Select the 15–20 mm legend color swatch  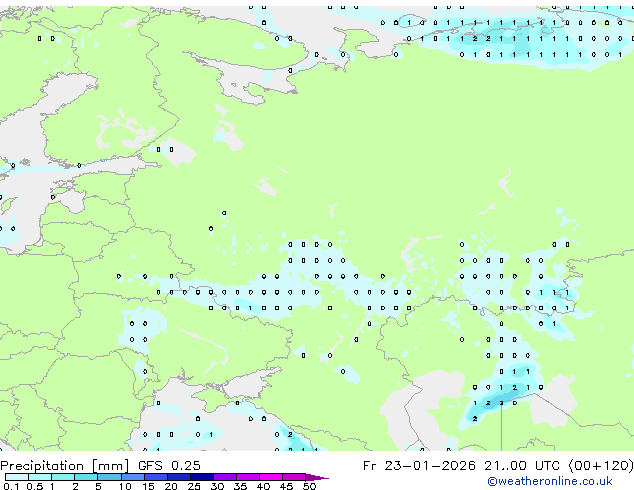pos(156,477)
